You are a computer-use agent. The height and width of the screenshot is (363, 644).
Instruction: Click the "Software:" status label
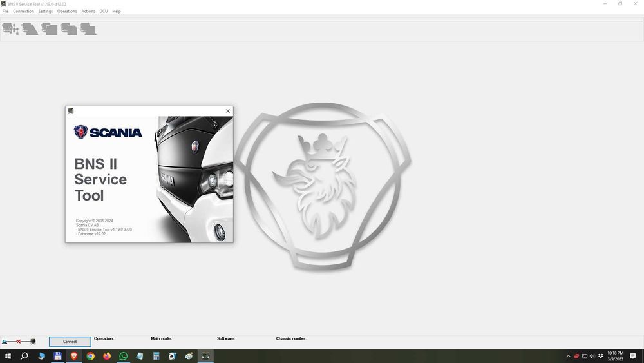pyautogui.click(x=226, y=338)
